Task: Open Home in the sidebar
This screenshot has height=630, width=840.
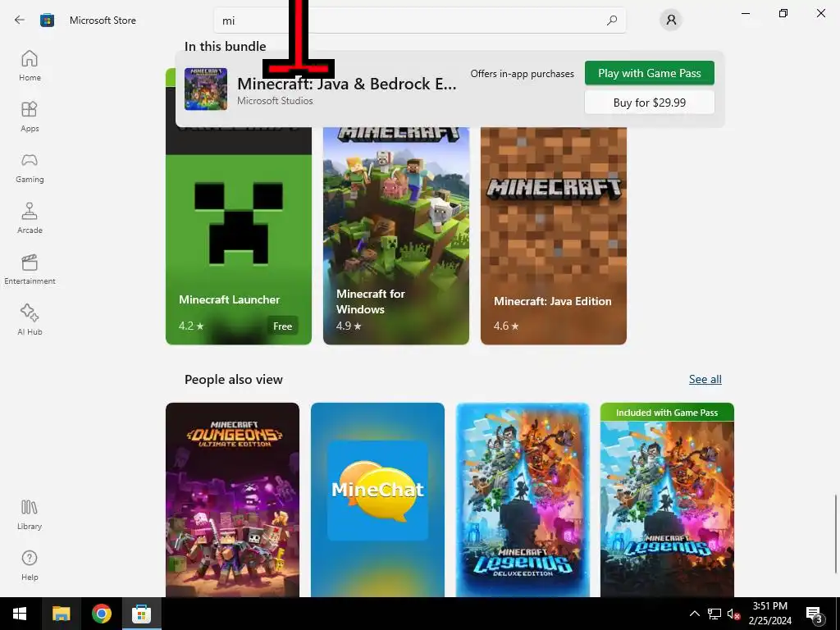Action: tap(30, 66)
